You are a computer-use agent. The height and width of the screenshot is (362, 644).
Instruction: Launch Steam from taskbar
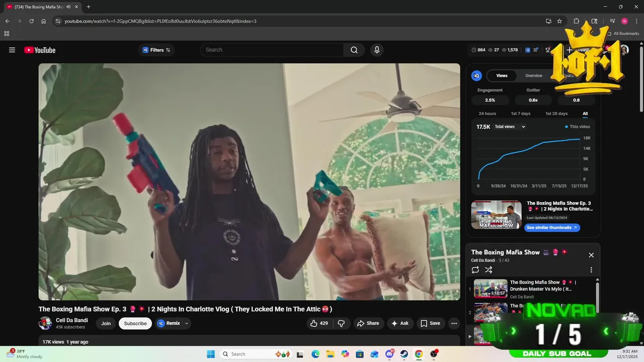[x=404, y=354]
